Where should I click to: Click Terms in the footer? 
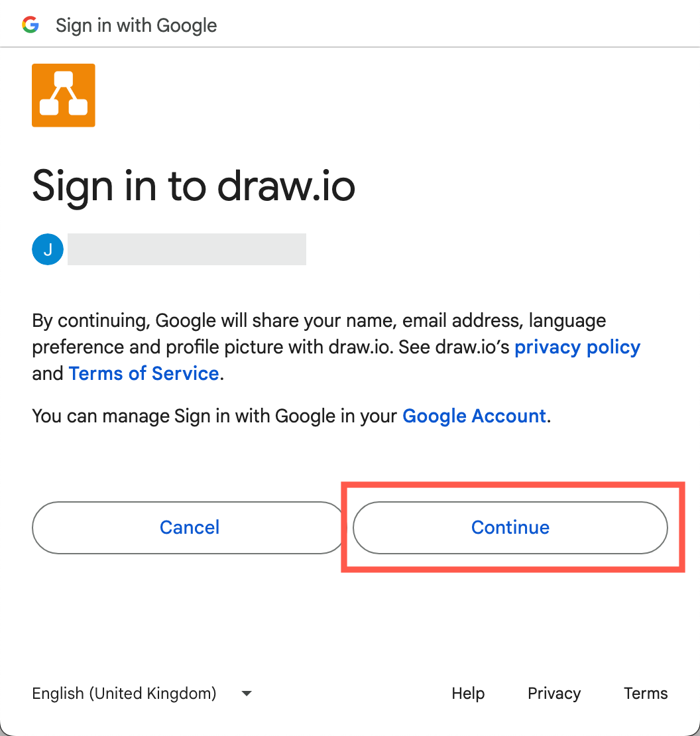(x=646, y=693)
